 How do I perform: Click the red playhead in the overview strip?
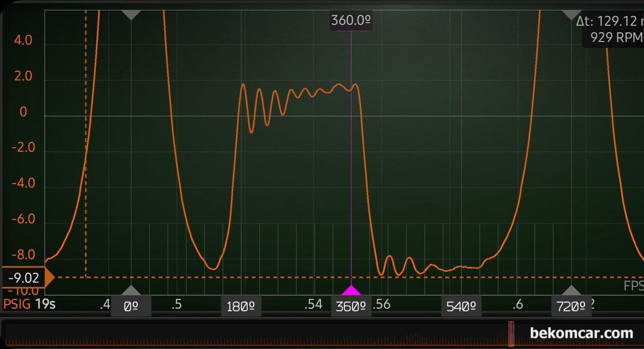coord(511,333)
